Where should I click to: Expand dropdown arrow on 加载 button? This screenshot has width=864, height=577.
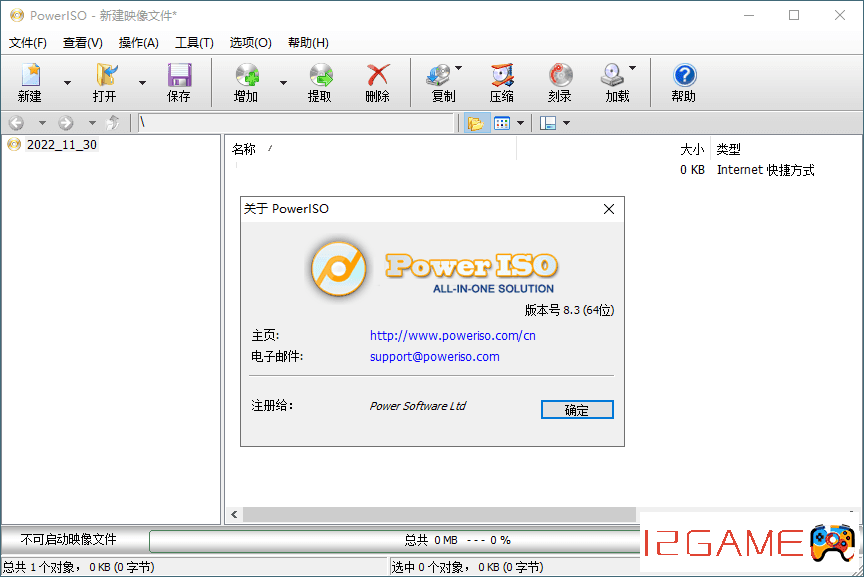[x=633, y=68]
